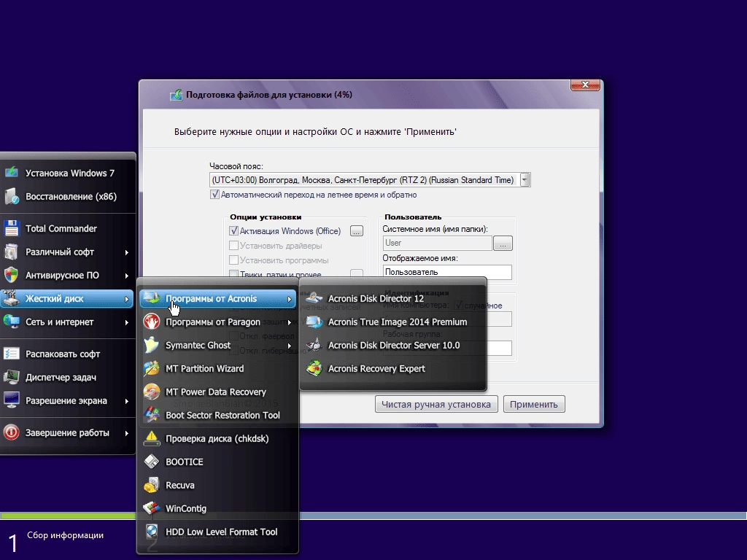Click the Разрешение экрана monitor icon

(x=12, y=400)
